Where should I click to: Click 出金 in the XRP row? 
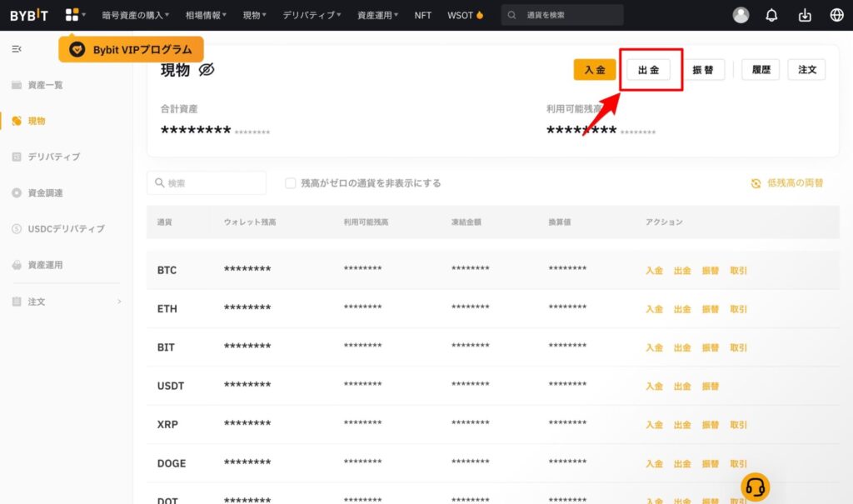(682, 425)
